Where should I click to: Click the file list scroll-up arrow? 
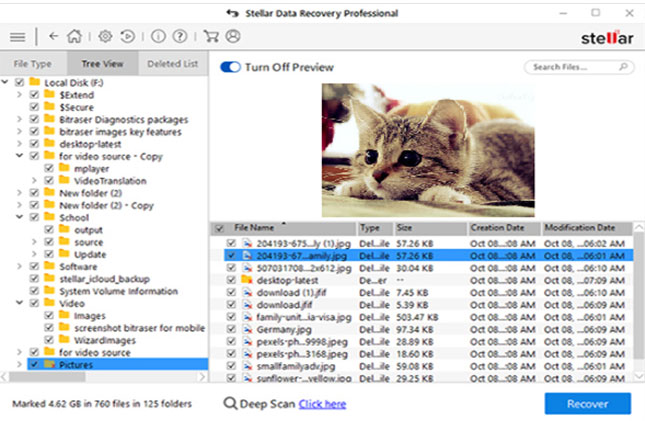[639, 227]
